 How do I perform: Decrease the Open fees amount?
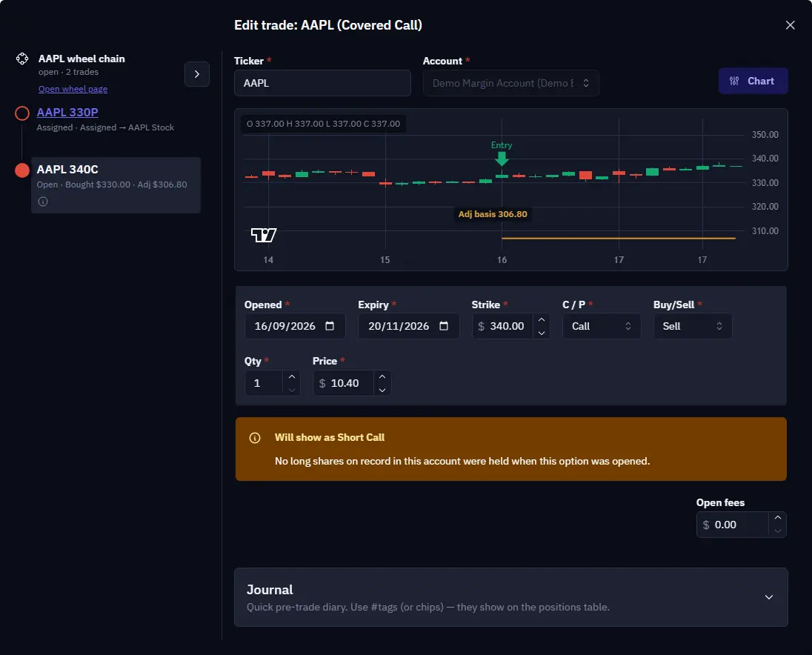coord(777,531)
